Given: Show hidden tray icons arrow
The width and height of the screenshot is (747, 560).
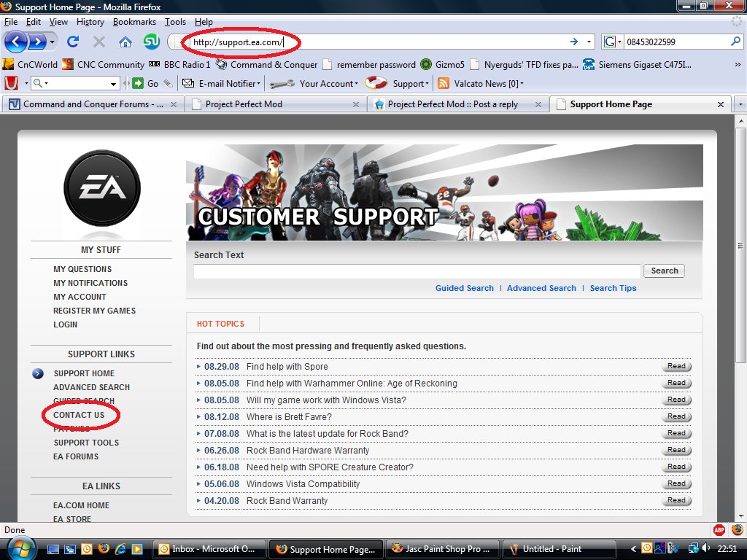Looking at the screenshot, I should [633, 549].
